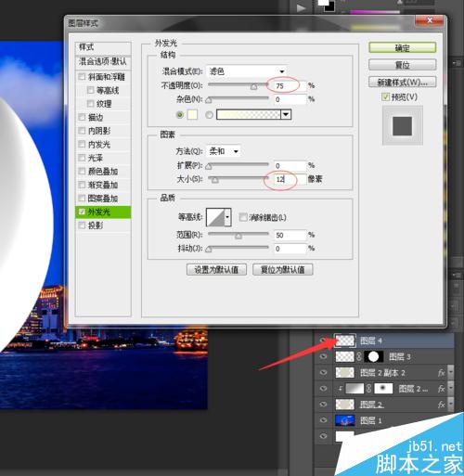Image resolution: width=464 pixels, height=476 pixels.
Task: Click the 杂色 value field
Action: tap(290, 99)
